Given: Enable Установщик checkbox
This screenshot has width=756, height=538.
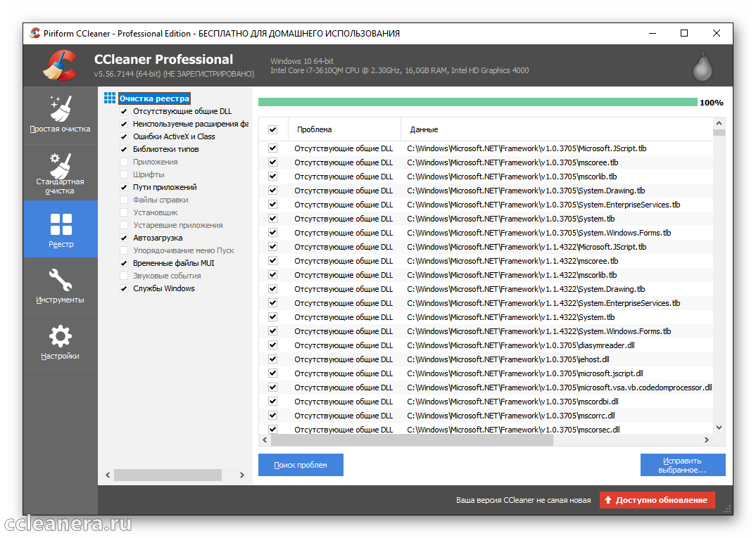Looking at the screenshot, I should (124, 212).
